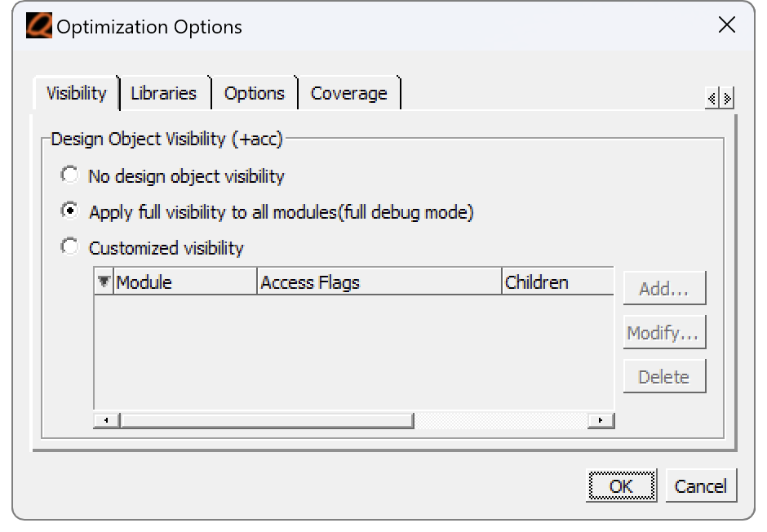
Task: Click the Module column header
Action: tap(185, 282)
